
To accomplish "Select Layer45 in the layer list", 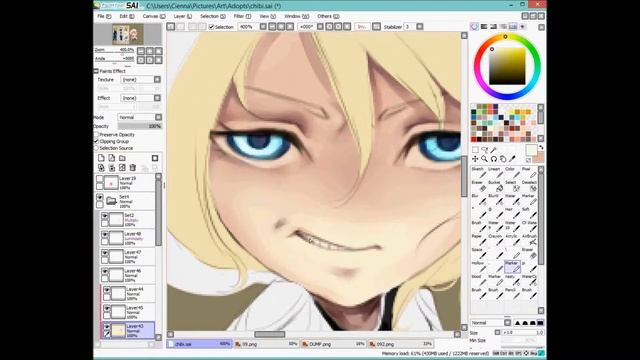I will click(128, 312).
